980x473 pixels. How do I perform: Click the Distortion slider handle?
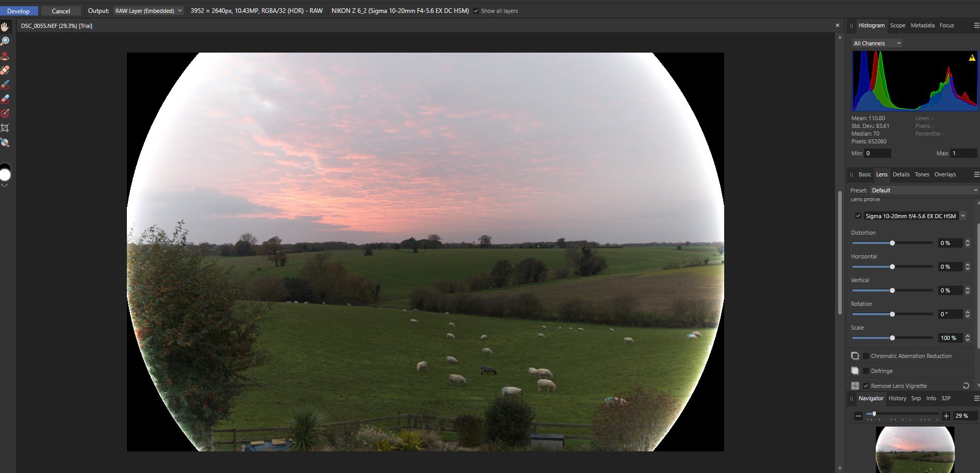click(892, 243)
